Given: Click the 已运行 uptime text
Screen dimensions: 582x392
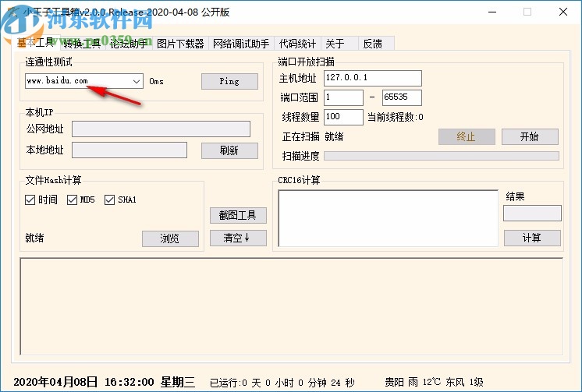Looking at the screenshot, I should [x=282, y=383].
